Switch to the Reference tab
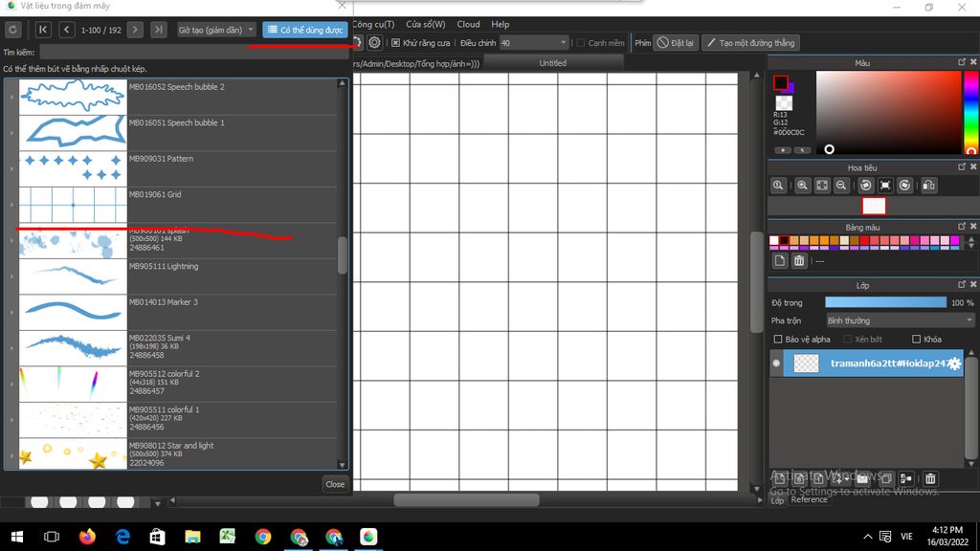This screenshot has height=551, width=980. coord(809,499)
